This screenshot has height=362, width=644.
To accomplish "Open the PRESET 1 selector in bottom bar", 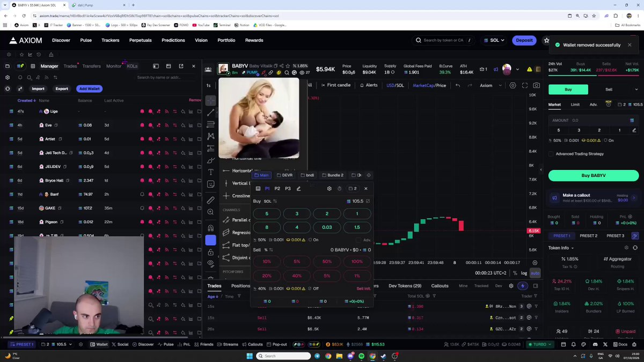I will click(x=21, y=344).
